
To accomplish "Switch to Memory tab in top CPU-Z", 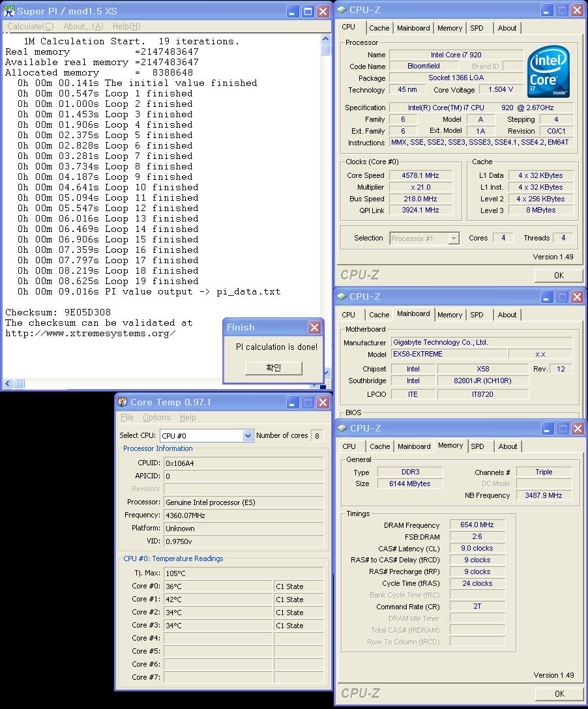I will click(450, 28).
